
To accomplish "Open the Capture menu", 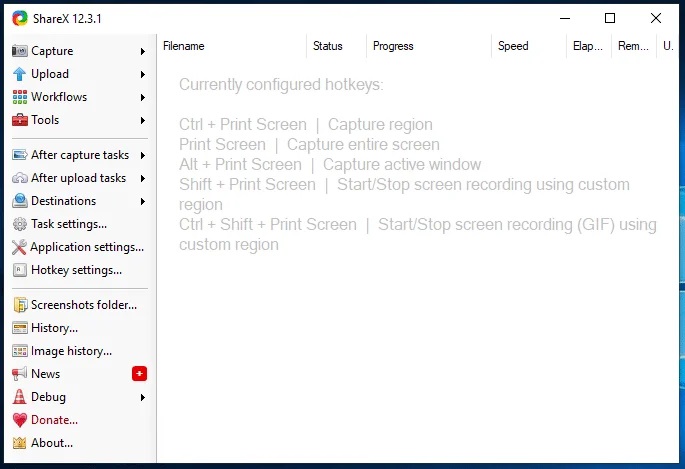I will pos(80,51).
